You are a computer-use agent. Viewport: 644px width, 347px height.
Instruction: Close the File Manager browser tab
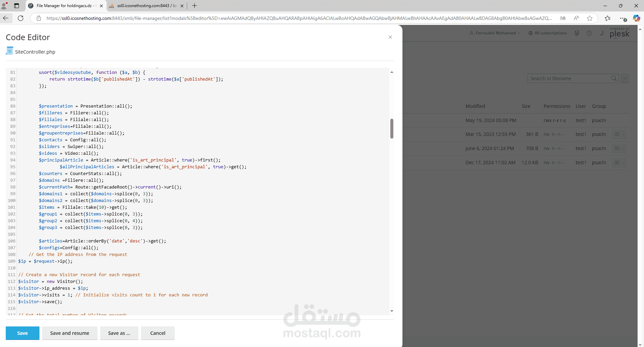point(101,6)
